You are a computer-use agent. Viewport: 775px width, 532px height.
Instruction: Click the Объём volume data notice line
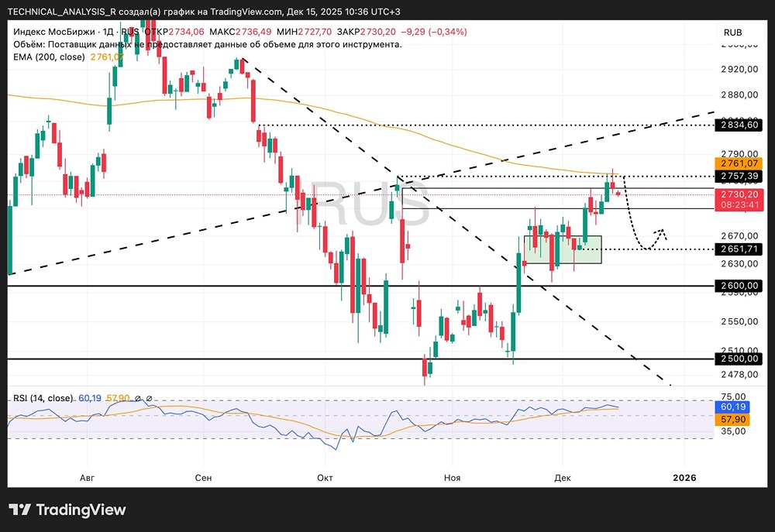tap(208, 44)
